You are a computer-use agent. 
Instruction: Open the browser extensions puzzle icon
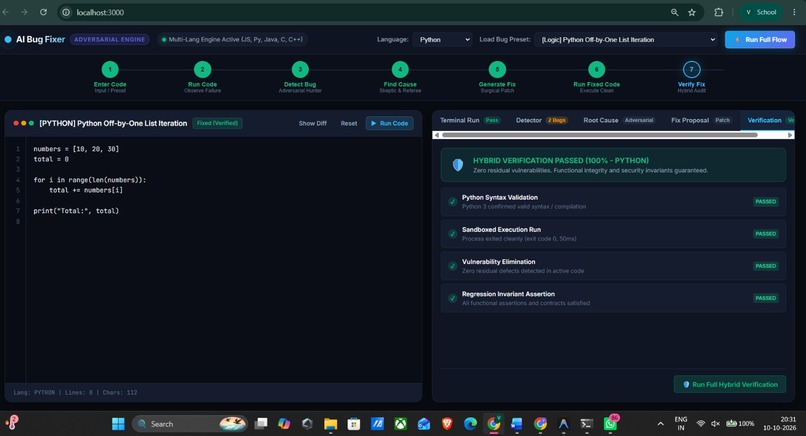point(719,12)
